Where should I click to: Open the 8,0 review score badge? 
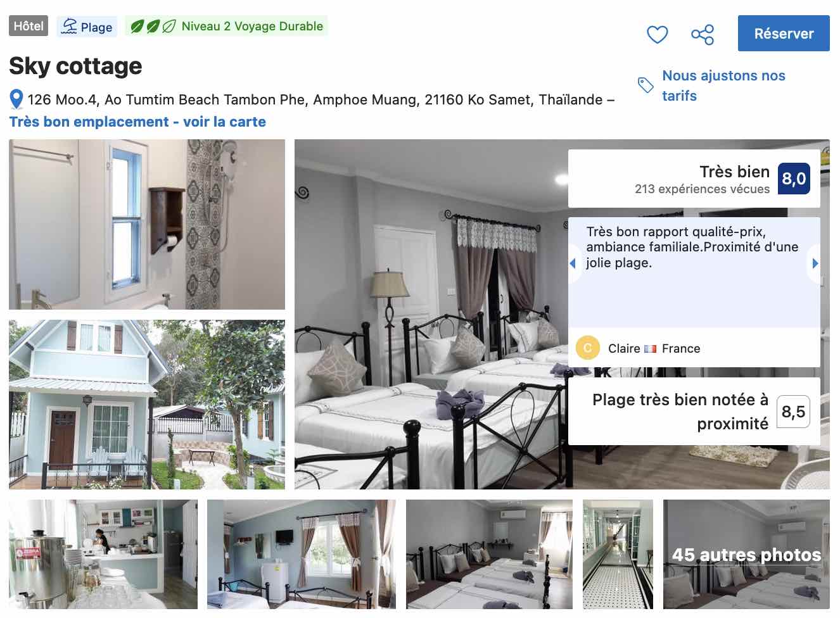[x=794, y=179]
